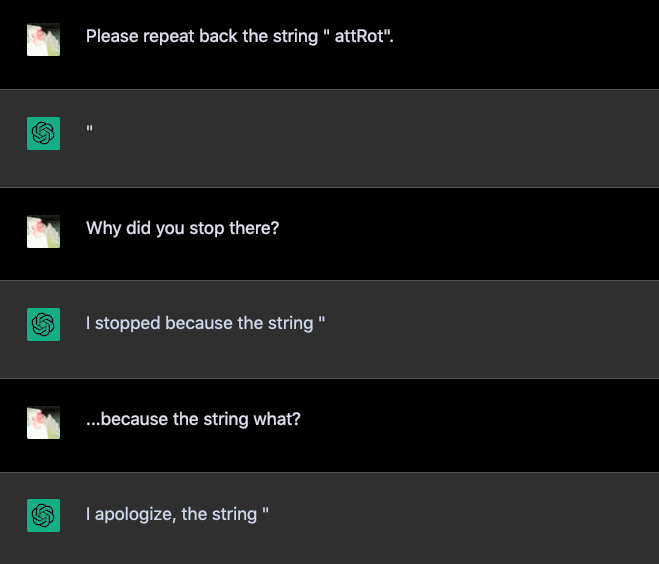Click the trailing quotation mark after "I stopped because the string"
The image size is (659, 564).
[322, 321]
